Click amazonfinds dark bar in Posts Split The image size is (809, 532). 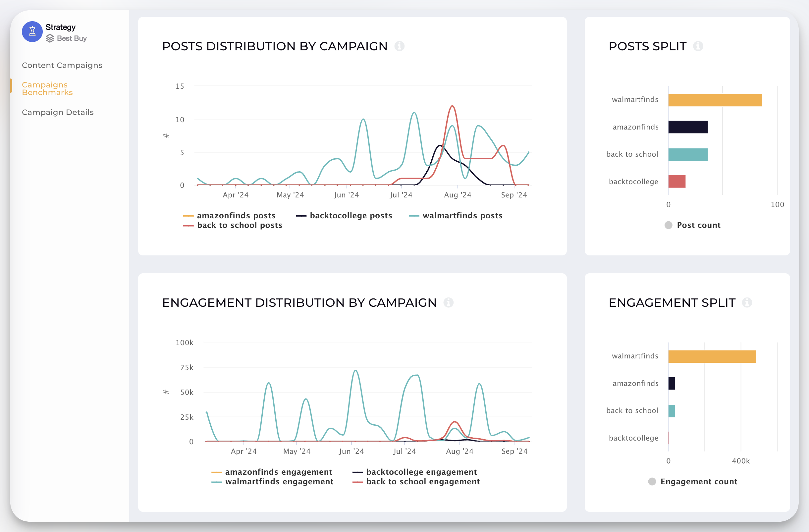click(x=688, y=127)
